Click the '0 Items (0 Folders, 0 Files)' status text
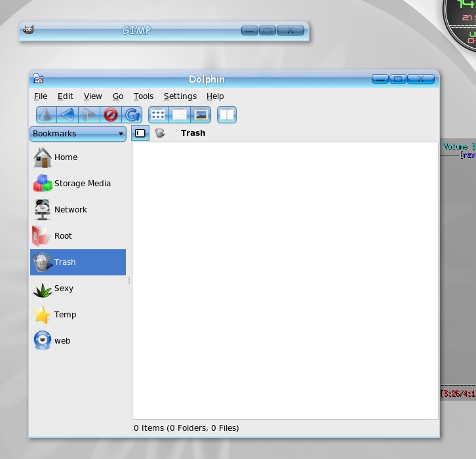 click(186, 428)
